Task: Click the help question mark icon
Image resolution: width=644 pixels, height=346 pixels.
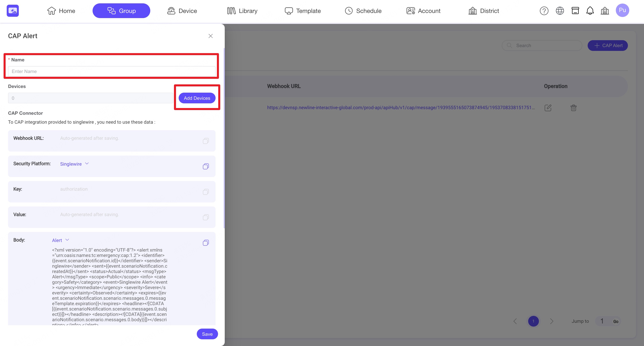Action: (544, 11)
